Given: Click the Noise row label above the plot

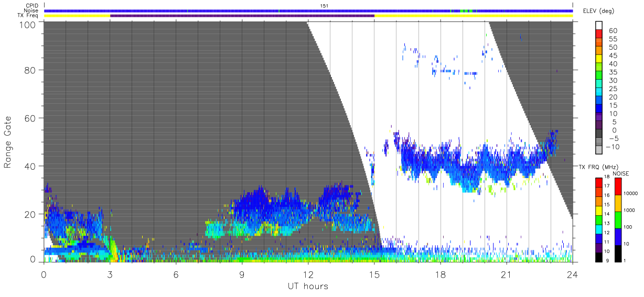Looking at the screenshot, I should [x=31, y=10].
